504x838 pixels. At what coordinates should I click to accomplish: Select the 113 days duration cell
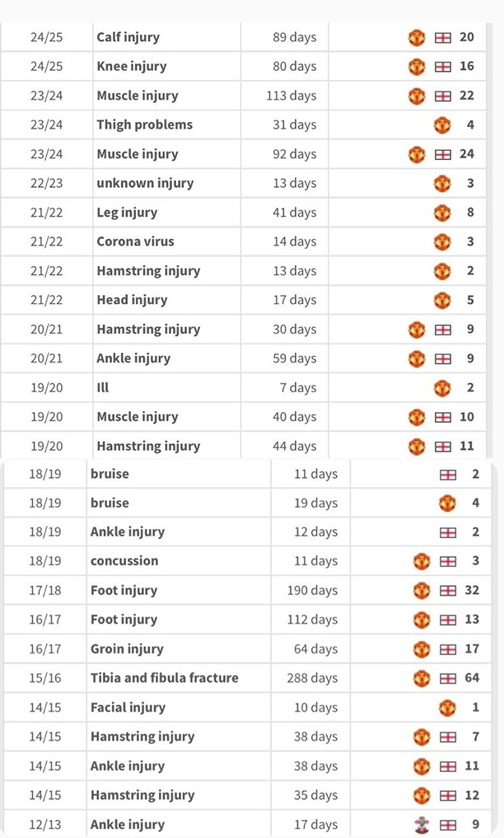click(x=291, y=96)
